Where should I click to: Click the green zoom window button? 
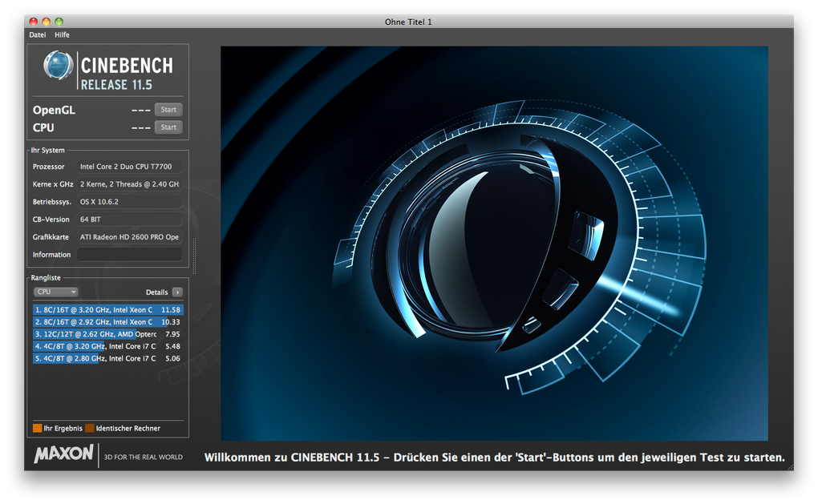(59, 22)
